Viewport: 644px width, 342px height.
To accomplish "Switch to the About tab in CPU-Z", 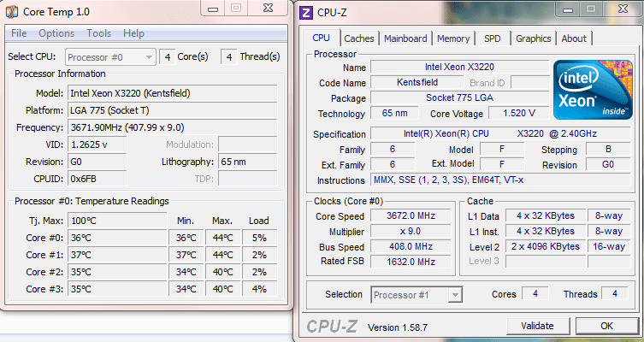I will point(574,38).
